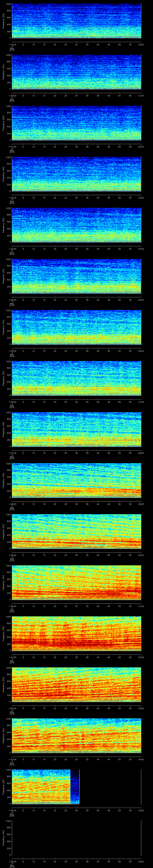153x868 pixels.
Task: Click the 30:00 end time label
Action: [141, 555]
